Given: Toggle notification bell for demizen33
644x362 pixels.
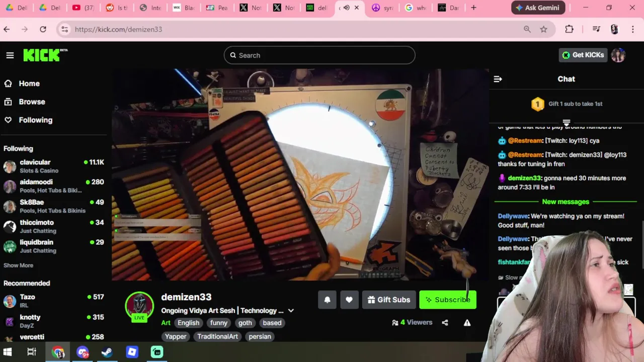Looking at the screenshot, I should [327, 300].
